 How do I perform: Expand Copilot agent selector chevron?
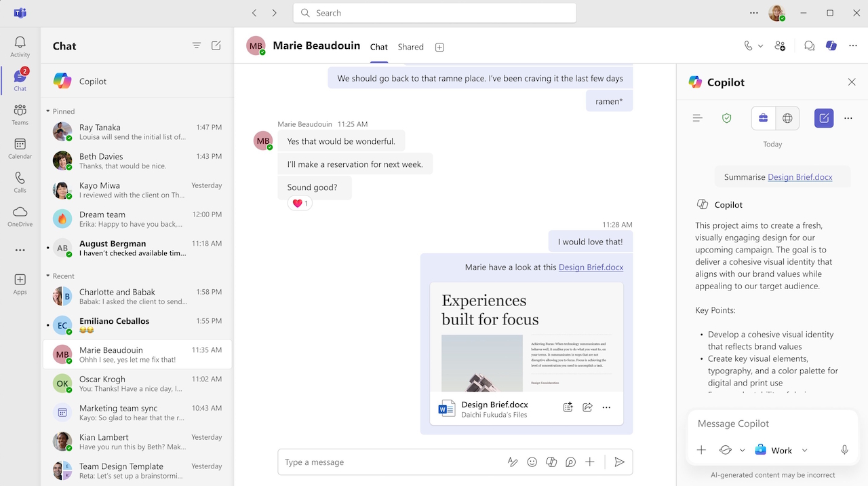pyautogui.click(x=743, y=450)
